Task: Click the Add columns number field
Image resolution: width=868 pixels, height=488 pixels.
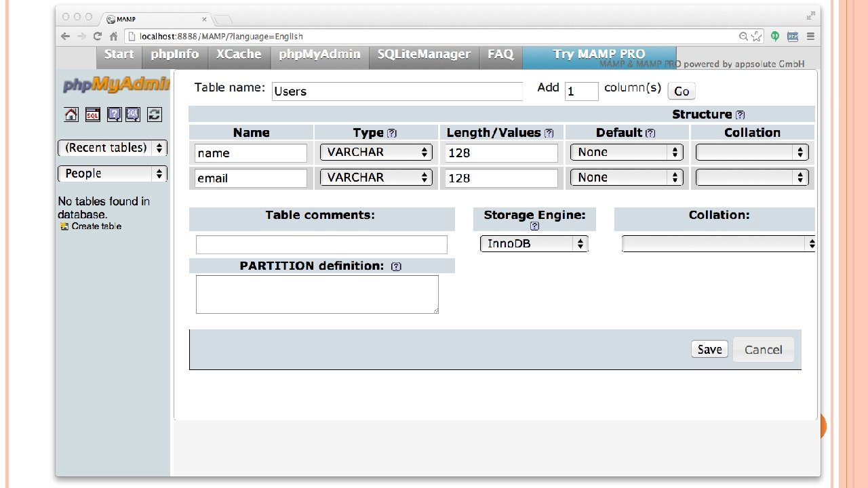Action: click(x=581, y=91)
